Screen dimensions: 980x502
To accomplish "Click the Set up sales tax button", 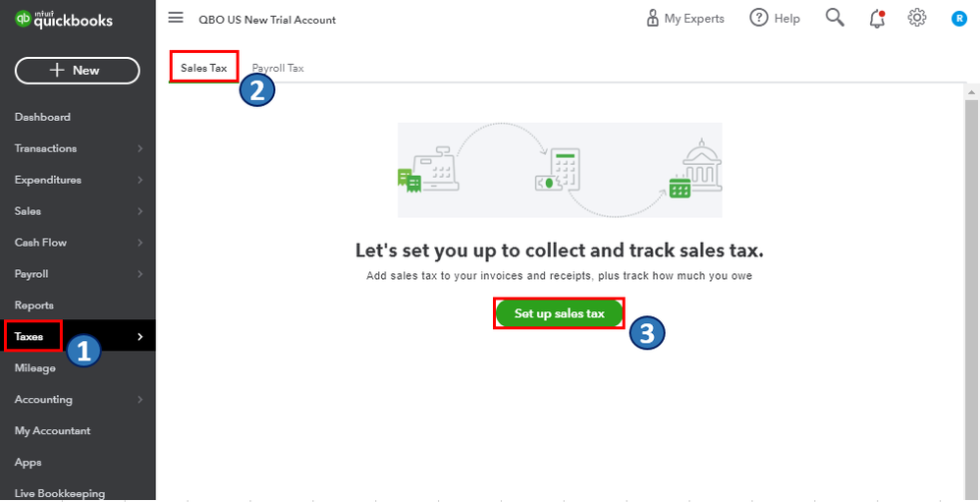I will [x=559, y=313].
